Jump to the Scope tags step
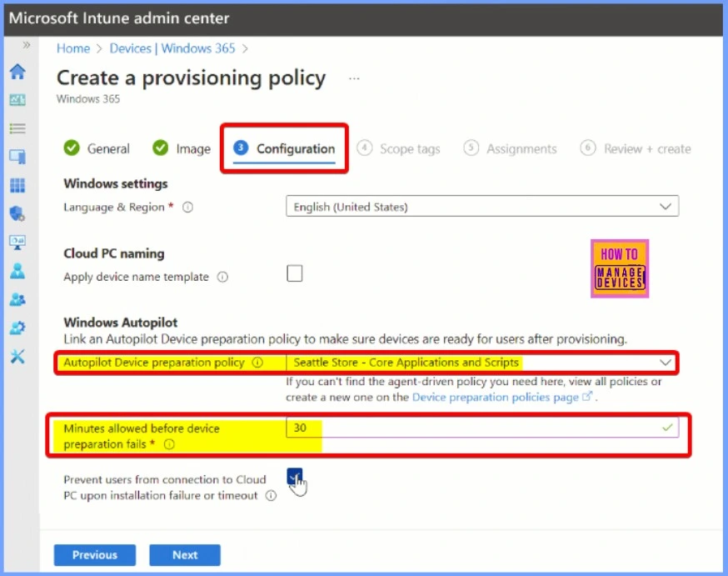Image resolution: width=728 pixels, height=576 pixels. (398, 148)
